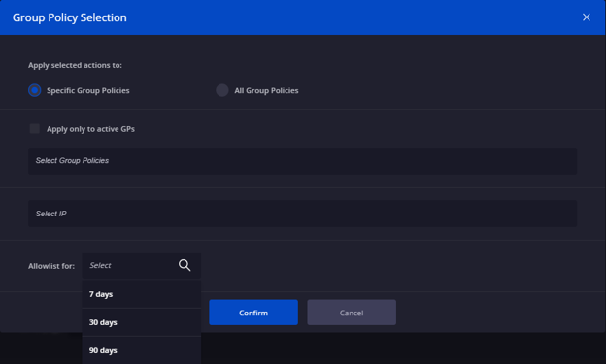The image size is (606, 364).
Task: Click the magnifier icon in Allowlist dropdown
Action: coord(185,265)
